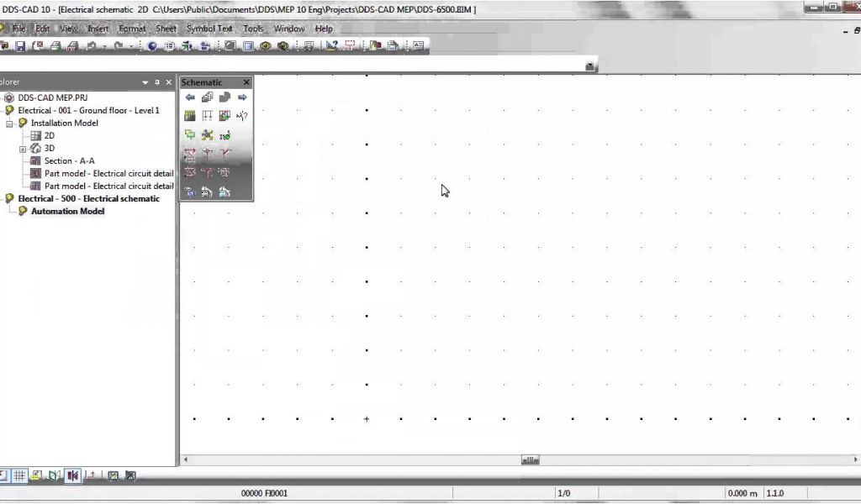Close the Schematic floating palette
This screenshot has height=504, width=861.
click(x=246, y=82)
